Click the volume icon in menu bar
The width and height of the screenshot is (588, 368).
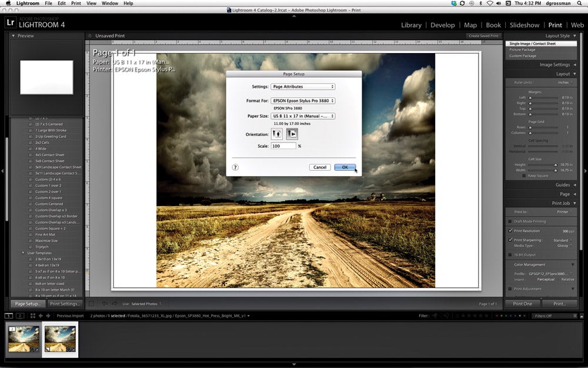pos(499,4)
